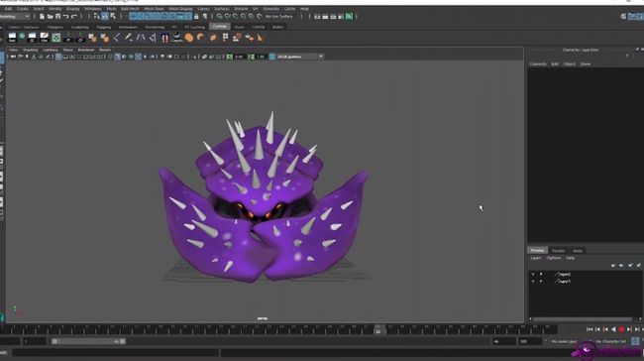644x361 pixels.
Task: Click the Layer Editor horizontal scrollbar
Action: 582,319
